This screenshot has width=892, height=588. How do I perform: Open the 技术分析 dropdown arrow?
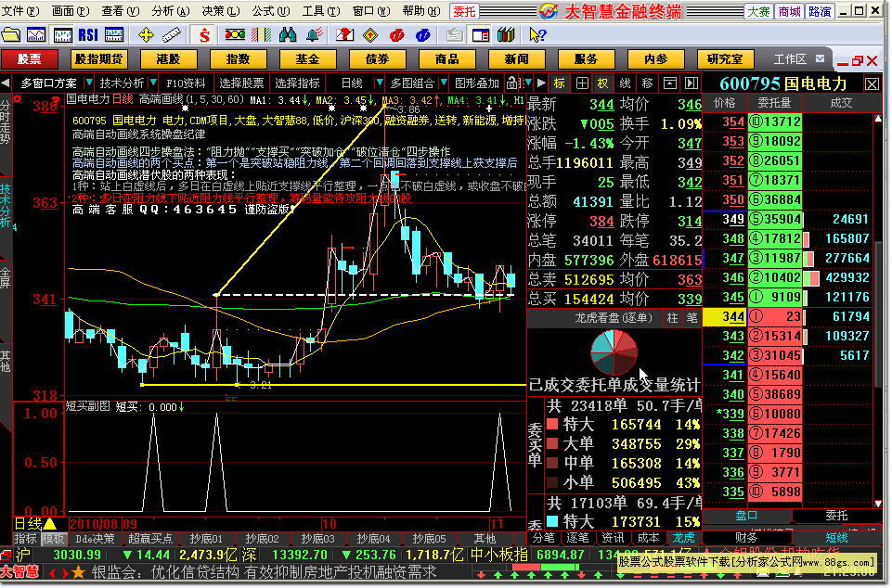tap(153, 83)
